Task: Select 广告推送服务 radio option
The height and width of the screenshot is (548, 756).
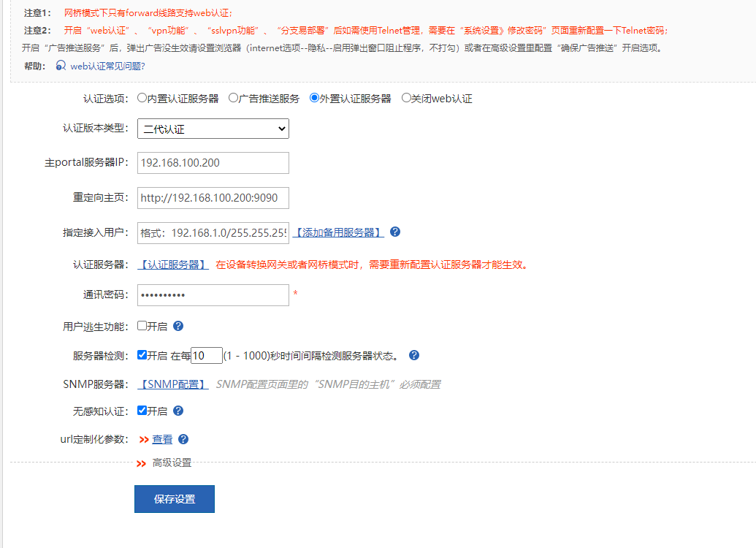Action: [233, 98]
